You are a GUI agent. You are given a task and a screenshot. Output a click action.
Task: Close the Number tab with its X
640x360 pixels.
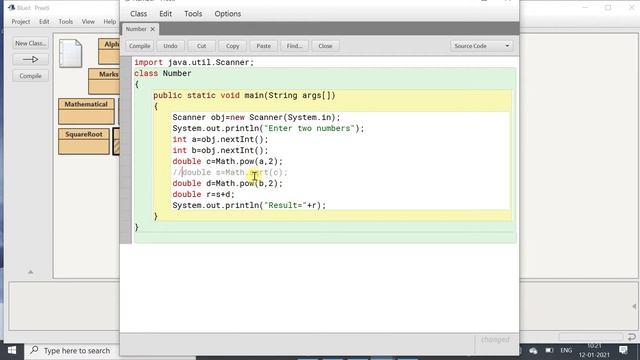[x=153, y=29]
